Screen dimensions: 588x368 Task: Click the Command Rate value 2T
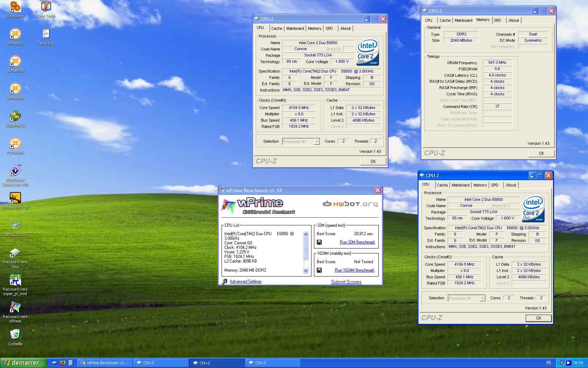click(x=497, y=106)
